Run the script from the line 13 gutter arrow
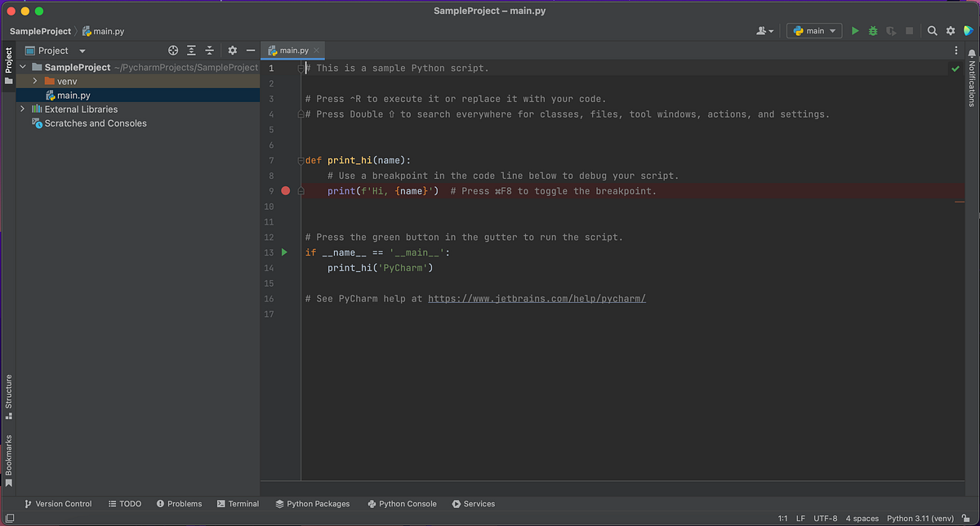 point(283,252)
